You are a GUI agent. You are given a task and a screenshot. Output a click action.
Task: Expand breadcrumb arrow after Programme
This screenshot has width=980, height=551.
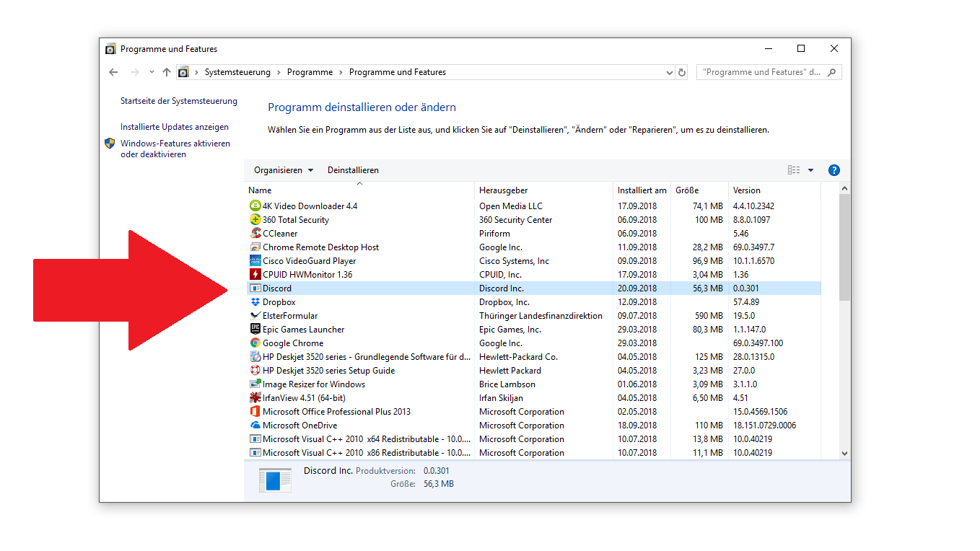click(x=341, y=72)
